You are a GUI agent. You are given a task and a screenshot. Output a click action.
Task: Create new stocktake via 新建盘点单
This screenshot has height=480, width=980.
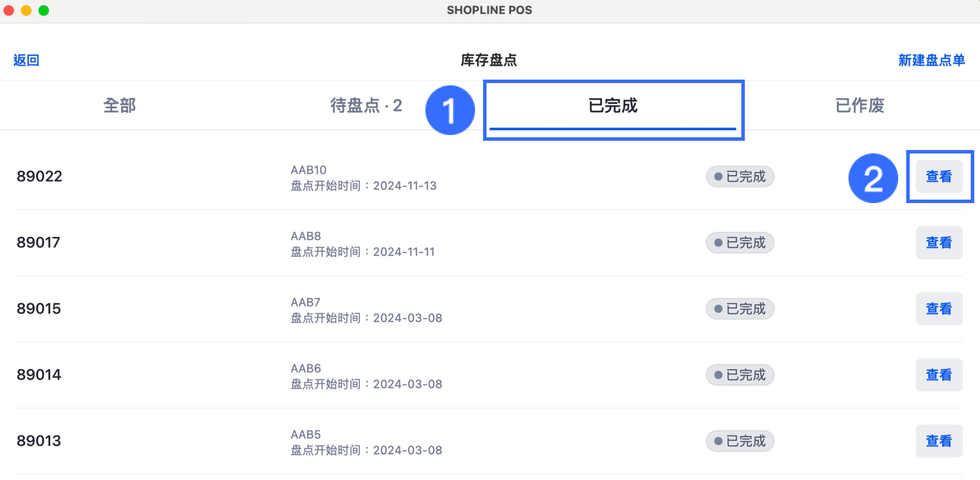tap(932, 60)
